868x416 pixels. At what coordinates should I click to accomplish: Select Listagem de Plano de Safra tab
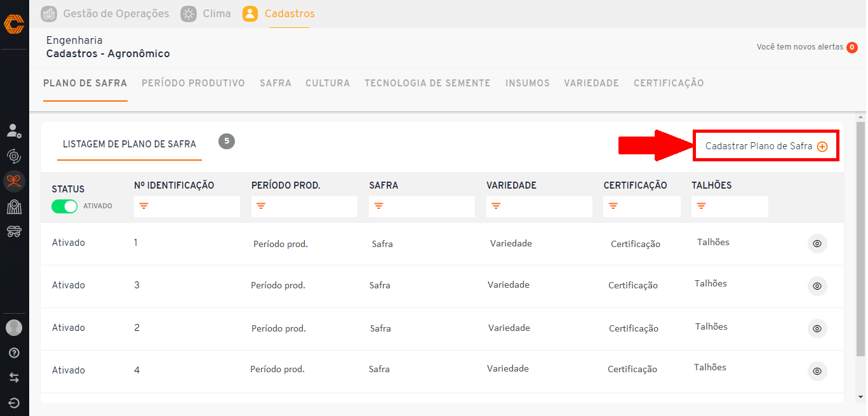(x=130, y=144)
